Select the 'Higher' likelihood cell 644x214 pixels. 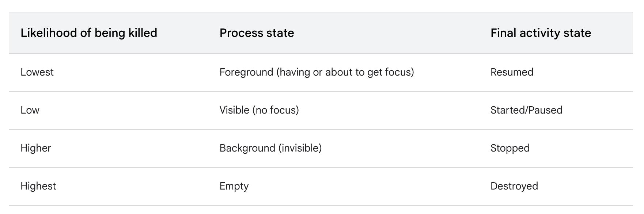(x=36, y=148)
